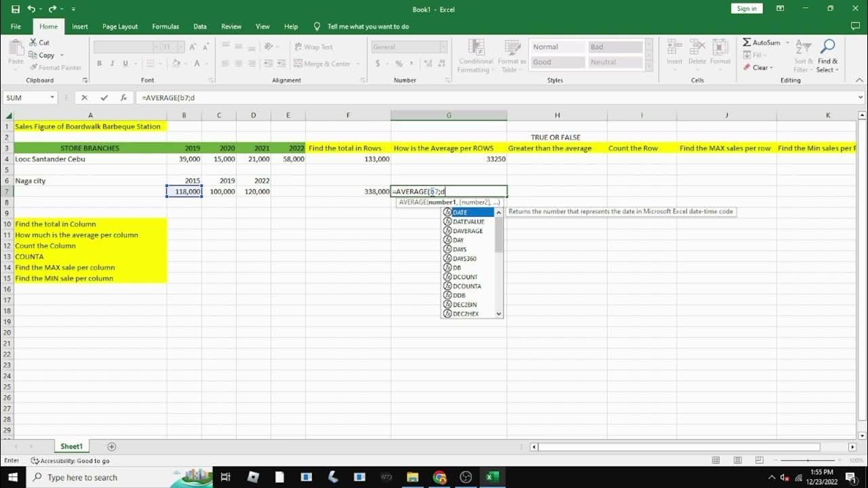Viewport: 868px width, 488px height.
Task: Click Conditional Formatting icon
Action: [477, 47]
